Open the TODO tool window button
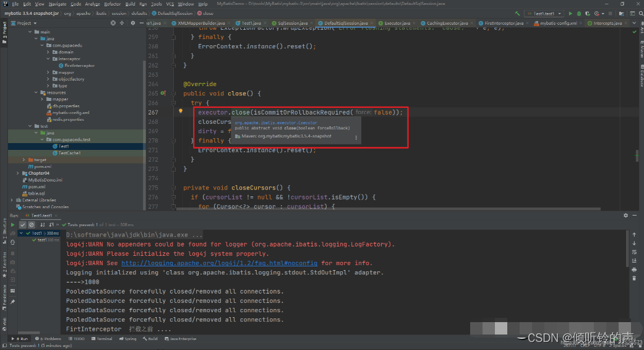This screenshot has height=350, width=644. click(76, 339)
